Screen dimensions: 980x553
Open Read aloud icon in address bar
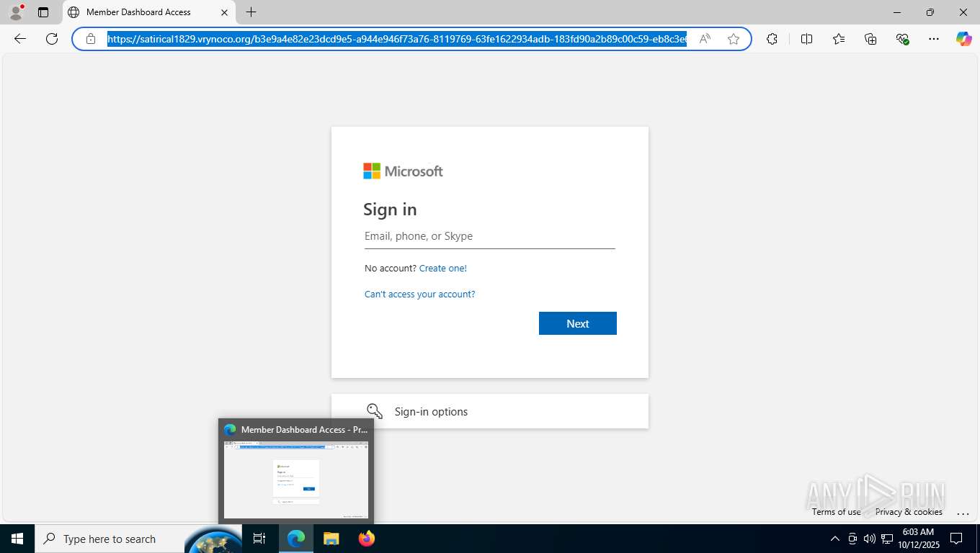point(705,39)
